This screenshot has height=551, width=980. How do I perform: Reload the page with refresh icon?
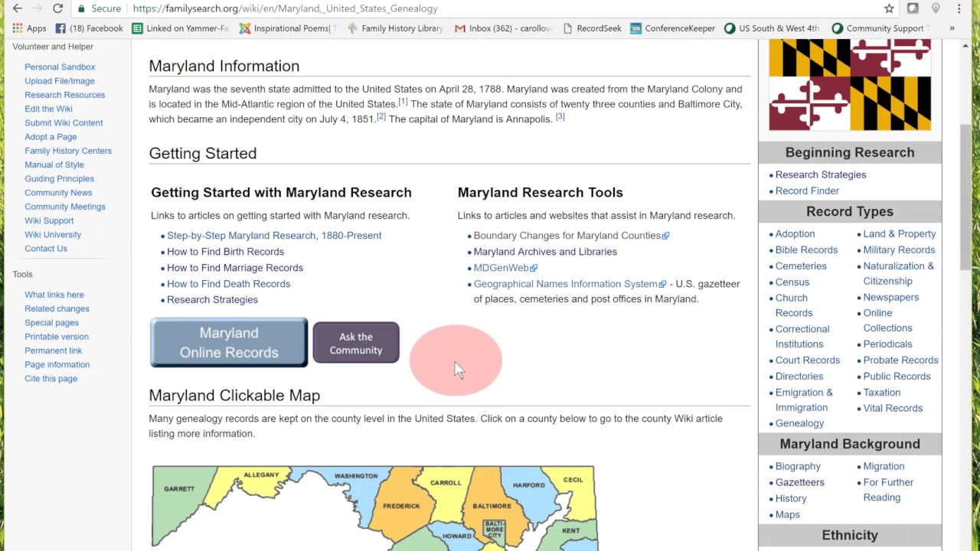(x=57, y=8)
